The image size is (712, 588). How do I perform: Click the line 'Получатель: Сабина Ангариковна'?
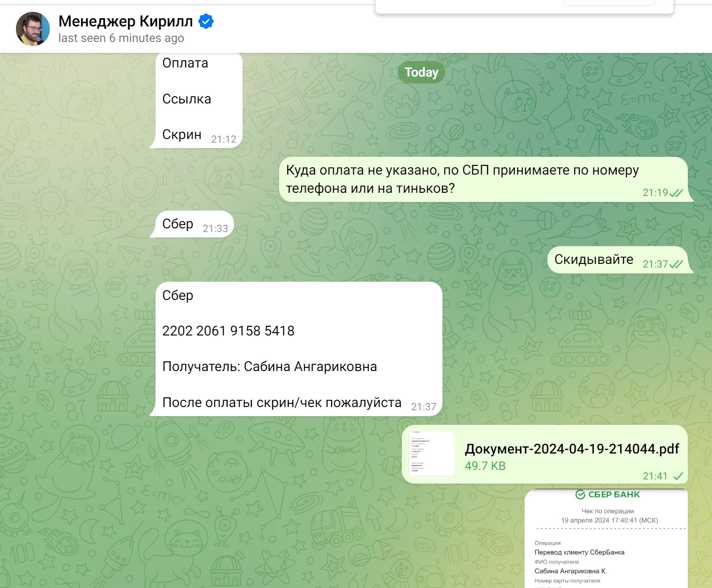pos(270,366)
